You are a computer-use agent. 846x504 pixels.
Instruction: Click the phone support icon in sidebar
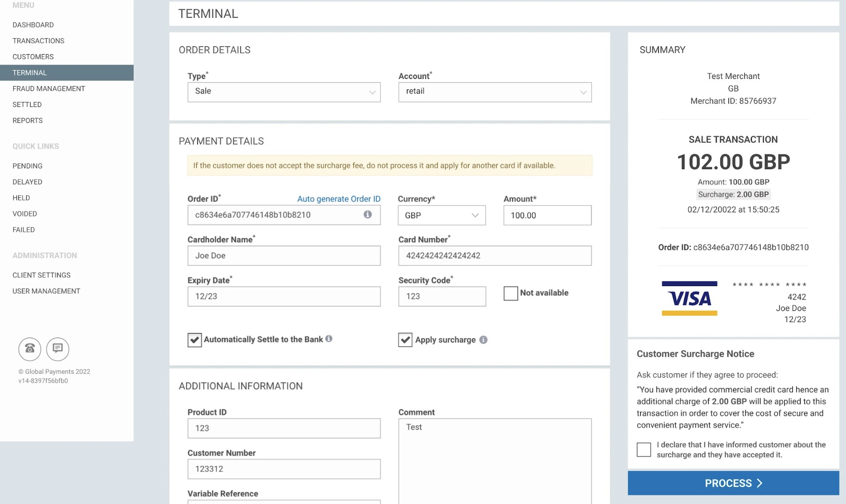click(30, 349)
